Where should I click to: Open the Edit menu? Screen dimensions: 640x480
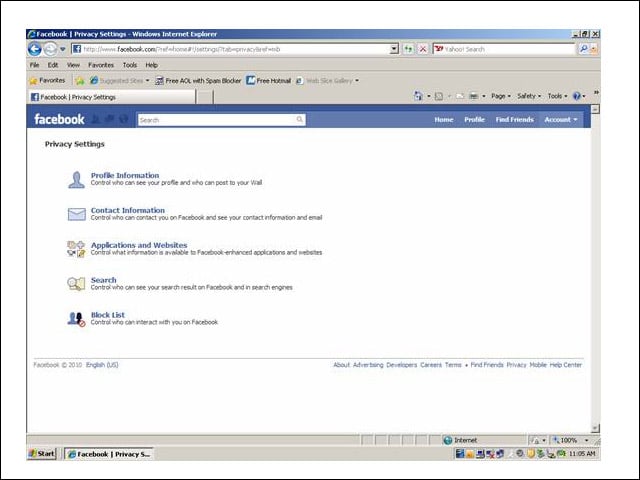pyautogui.click(x=53, y=65)
